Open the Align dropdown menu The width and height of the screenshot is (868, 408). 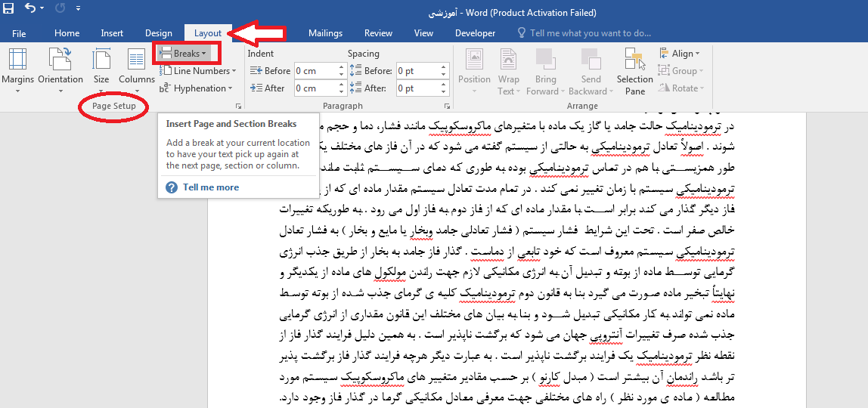point(679,54)
